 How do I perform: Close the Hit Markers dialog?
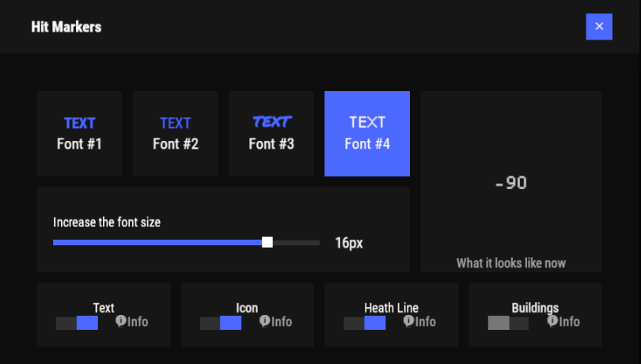[x=599, y=26]
